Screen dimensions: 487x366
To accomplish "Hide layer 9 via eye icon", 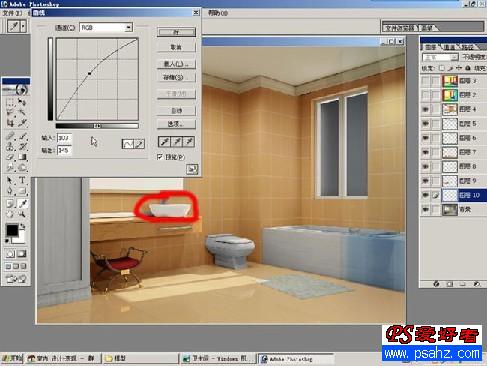I will 426,181.
